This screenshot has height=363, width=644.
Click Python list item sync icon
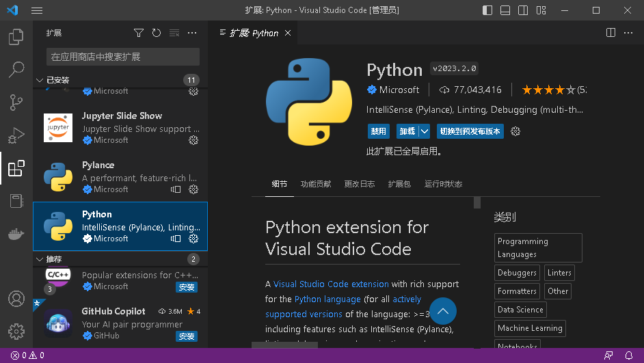tap(176, 239)
